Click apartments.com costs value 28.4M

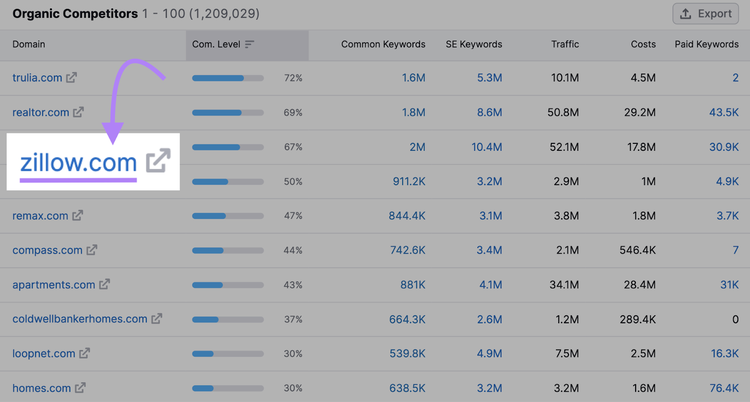(x=640, y=285)
